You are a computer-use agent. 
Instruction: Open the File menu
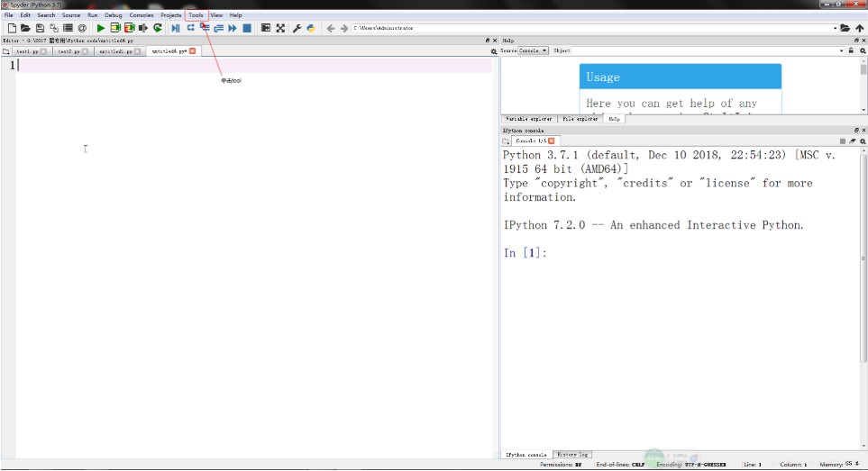click(9, 15)
